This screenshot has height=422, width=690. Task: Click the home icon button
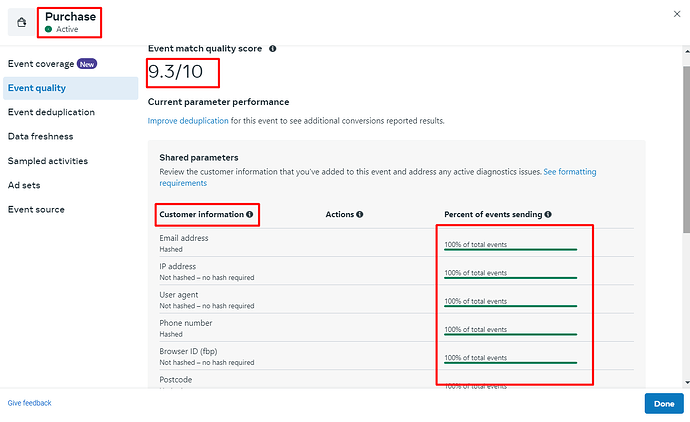coord(22,22)
